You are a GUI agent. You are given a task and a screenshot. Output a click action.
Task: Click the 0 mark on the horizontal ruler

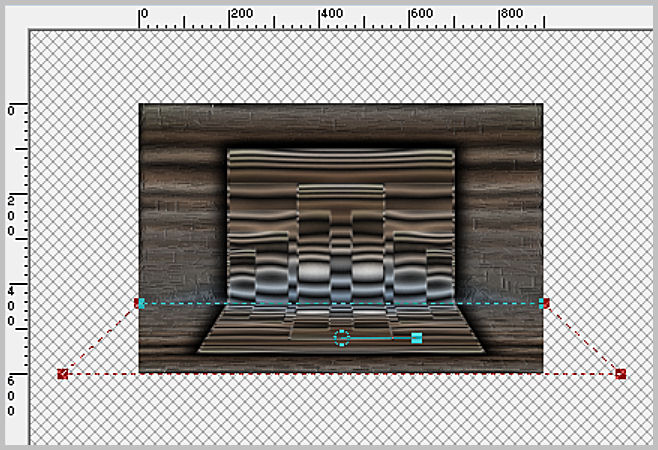point(144,14)
